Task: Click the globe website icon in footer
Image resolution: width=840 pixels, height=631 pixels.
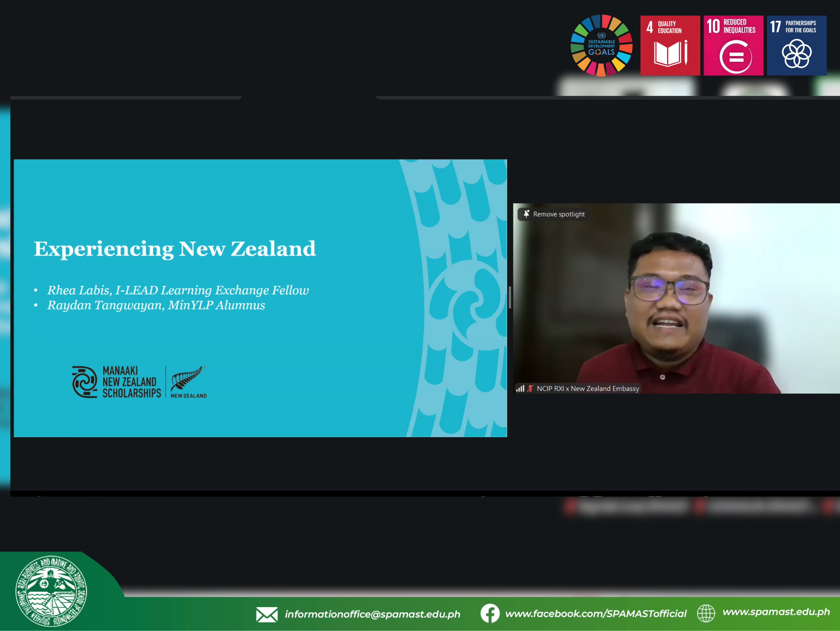Action: point(706,613)
